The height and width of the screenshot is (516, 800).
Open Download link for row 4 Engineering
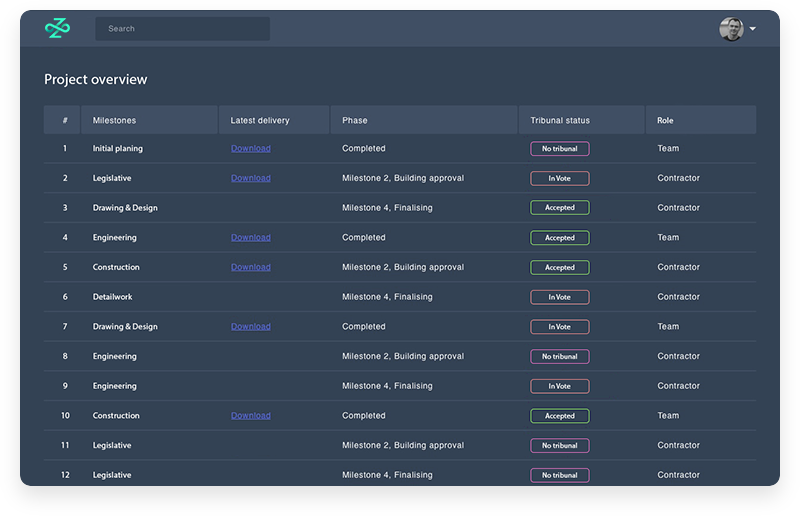(250, 238)
